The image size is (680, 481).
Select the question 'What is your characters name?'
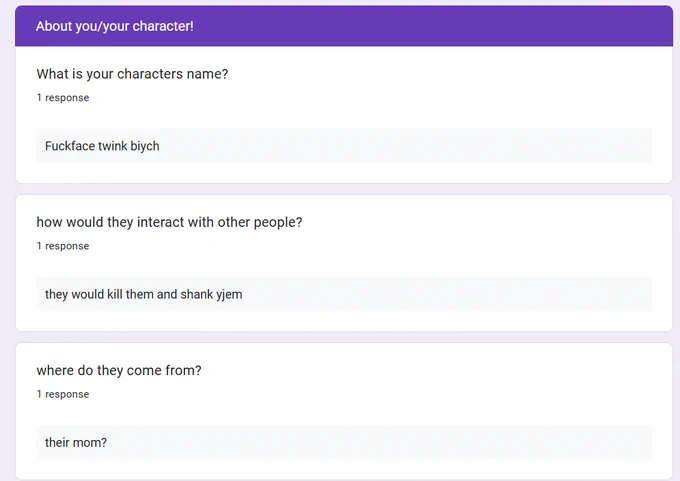pos(132,74)
